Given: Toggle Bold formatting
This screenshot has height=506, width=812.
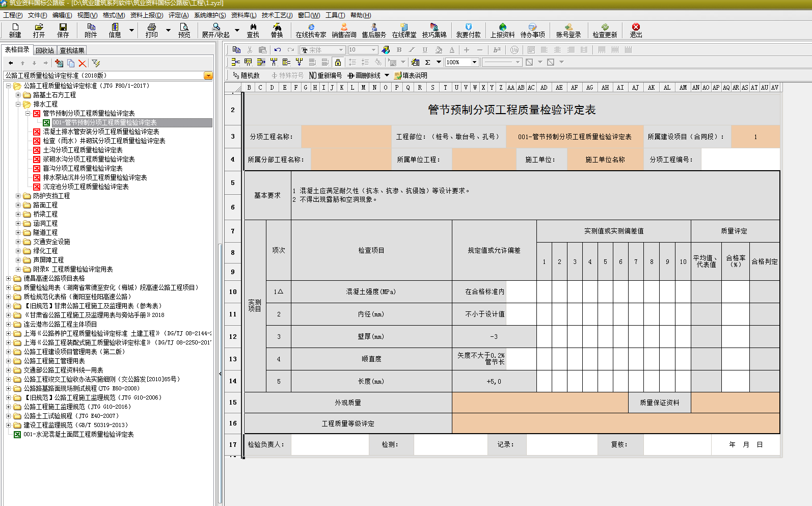Looking at the screenshot, I should (399, 49).
